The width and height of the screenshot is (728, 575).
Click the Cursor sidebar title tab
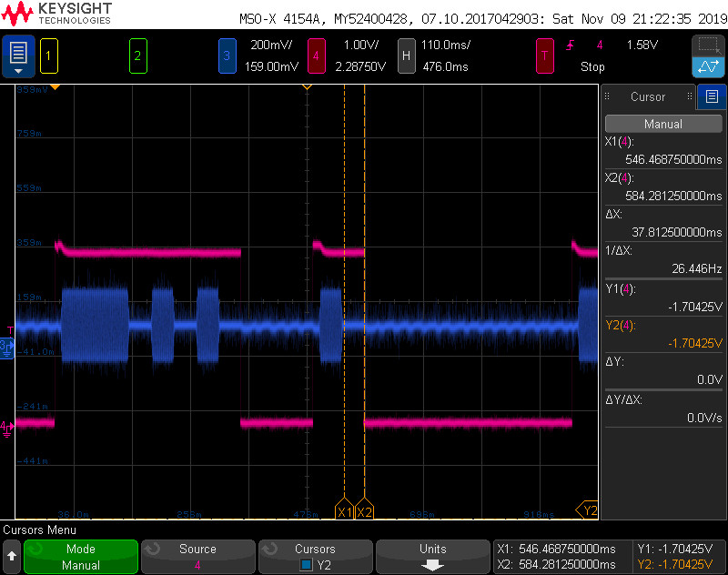[x=648, y=96]
